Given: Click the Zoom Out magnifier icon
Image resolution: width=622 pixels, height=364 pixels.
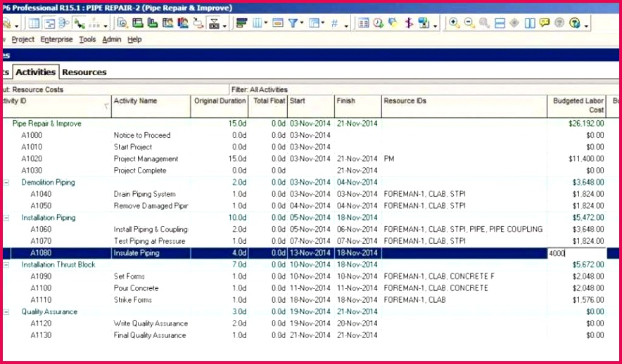Looking at the screenshot, I should coord(469,23).
